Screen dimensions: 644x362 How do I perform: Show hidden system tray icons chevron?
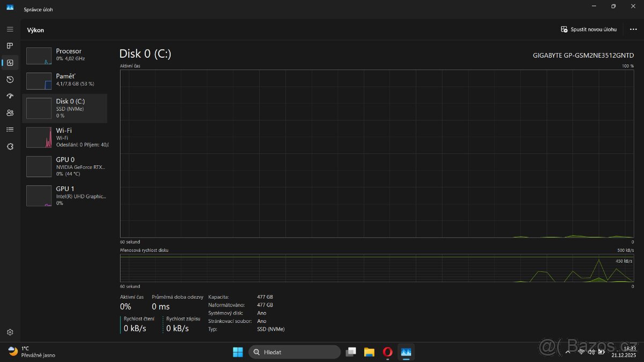568,352
